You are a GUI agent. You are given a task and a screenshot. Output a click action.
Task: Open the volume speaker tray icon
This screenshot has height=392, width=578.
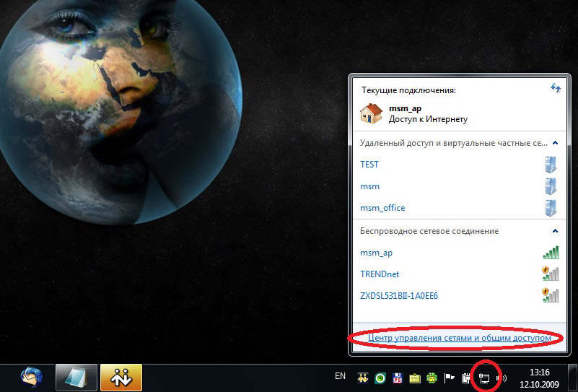click(502, 378)
